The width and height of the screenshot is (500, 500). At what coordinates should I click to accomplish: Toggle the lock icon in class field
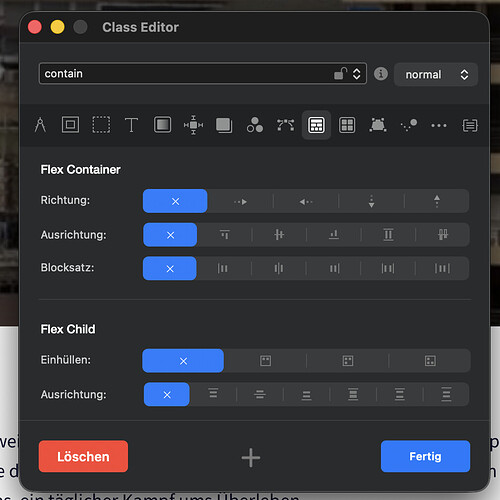pyautogui.click(x=340, y=73)
